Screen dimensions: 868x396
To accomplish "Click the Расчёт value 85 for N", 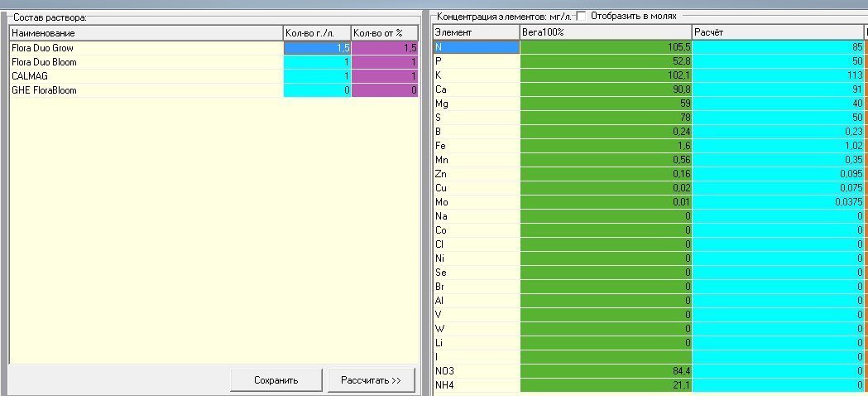I will click(x=778, y=47).
